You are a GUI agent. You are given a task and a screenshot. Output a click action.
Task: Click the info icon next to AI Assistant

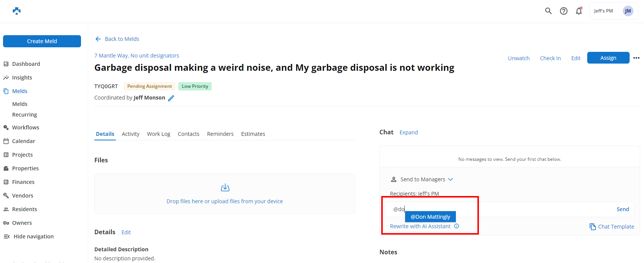[x=457, y=226]
